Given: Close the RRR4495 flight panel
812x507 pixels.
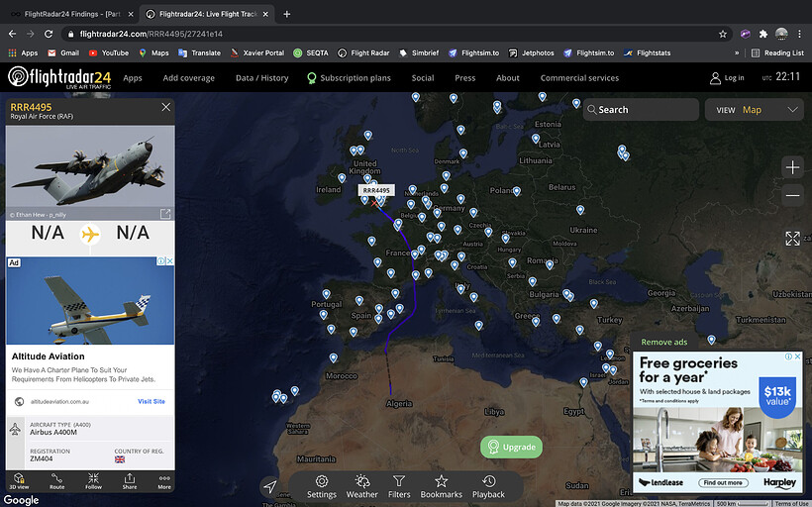Looking at the screenshot, I should [165, 107].
